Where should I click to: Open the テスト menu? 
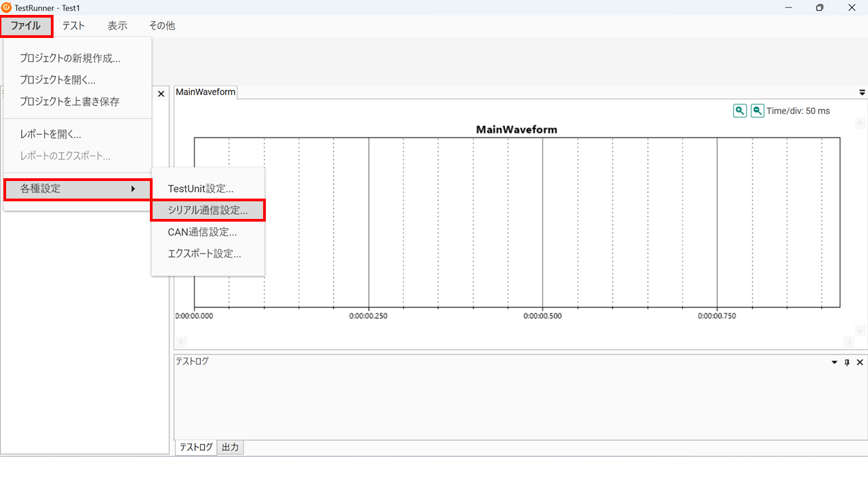click(73, 26)
